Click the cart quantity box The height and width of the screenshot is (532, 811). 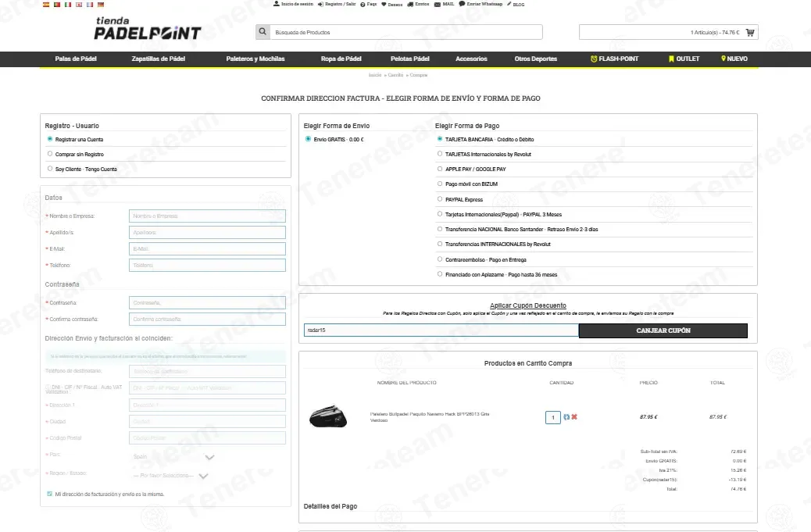coord(553,417)
